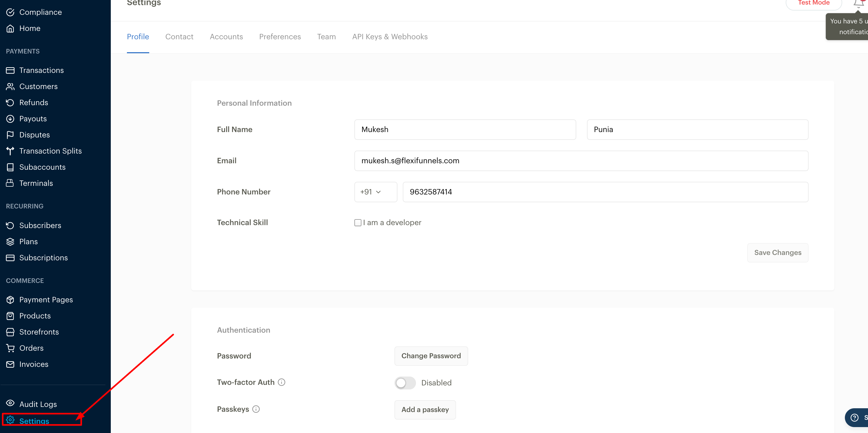Expand the +91 country code dropdown
Screen dimensions: 868x433
375,192
